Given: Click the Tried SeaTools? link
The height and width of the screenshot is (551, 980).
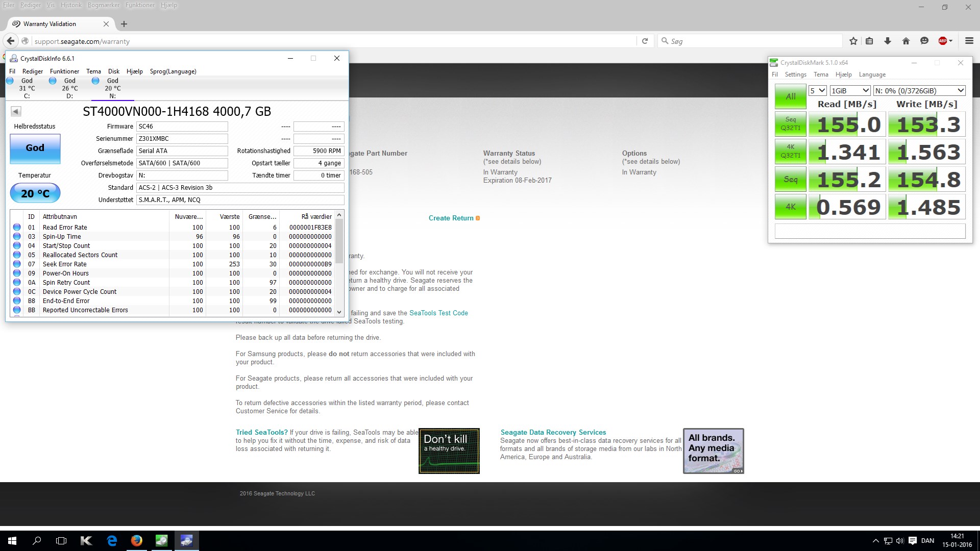Looking at the screenshot, I should click(x=261, y=432).
